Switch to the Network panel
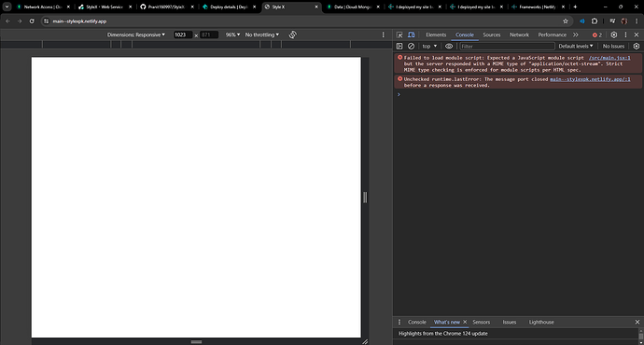The height and width of the screenshot is (345, 644). (519, 34)
